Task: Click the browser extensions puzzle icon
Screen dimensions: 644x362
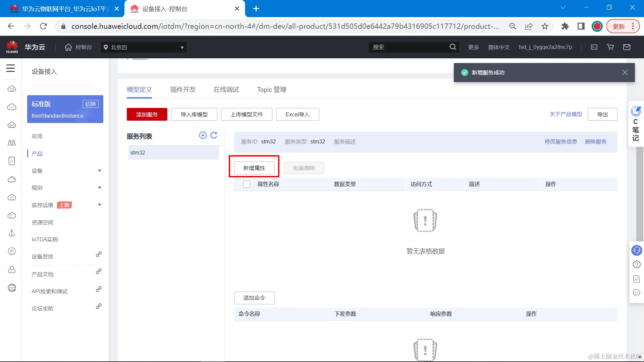Action: (565, 26)
